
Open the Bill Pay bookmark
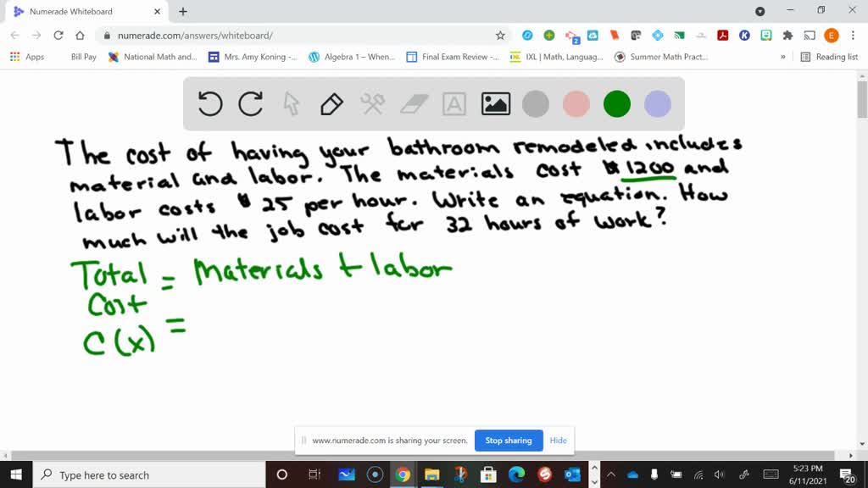(x=83, y=57)
